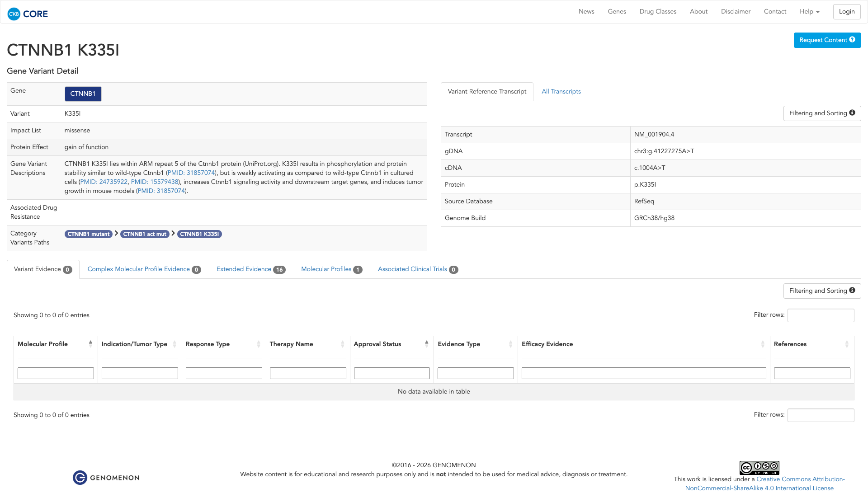Click the Login button
Viewport: 868px width, 493px height.
846,12
